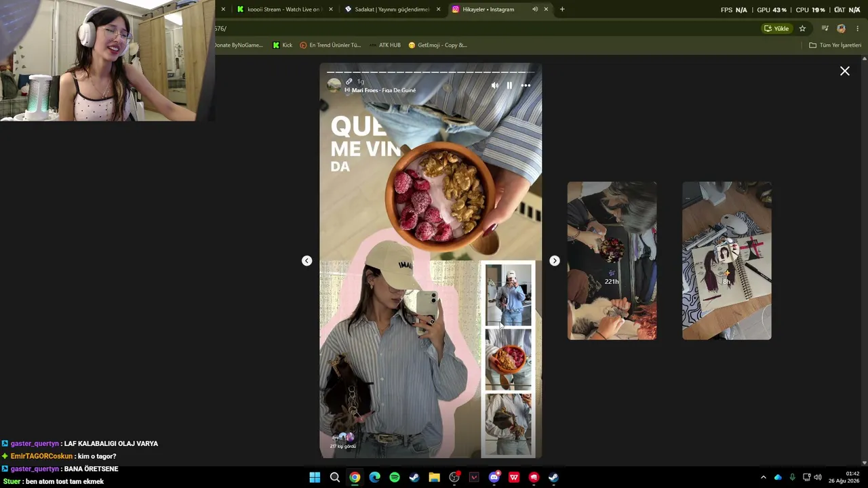Go back to the previous story
This screenshot has width=868, height=488.
pyautogui.click(x=307, y=261)
